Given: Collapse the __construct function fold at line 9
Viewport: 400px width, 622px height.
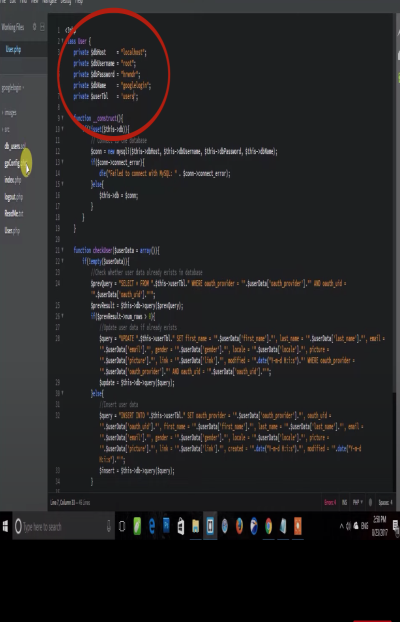Looking at the screenshot, I should (x=63, y=118).
